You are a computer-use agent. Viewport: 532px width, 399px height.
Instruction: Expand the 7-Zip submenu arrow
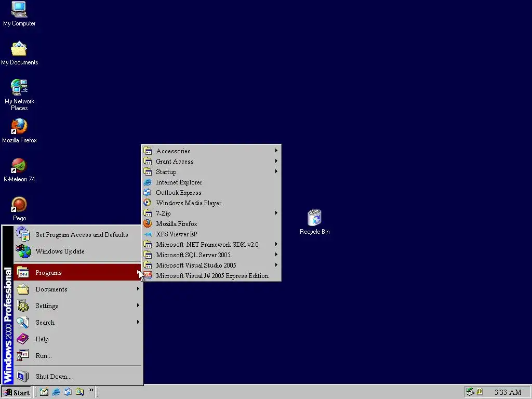276,213
